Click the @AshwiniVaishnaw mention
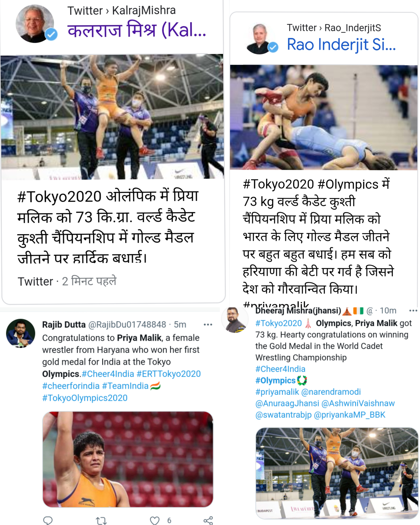The height and width of the screenshot is (525, 420). [x=358, y=403]
